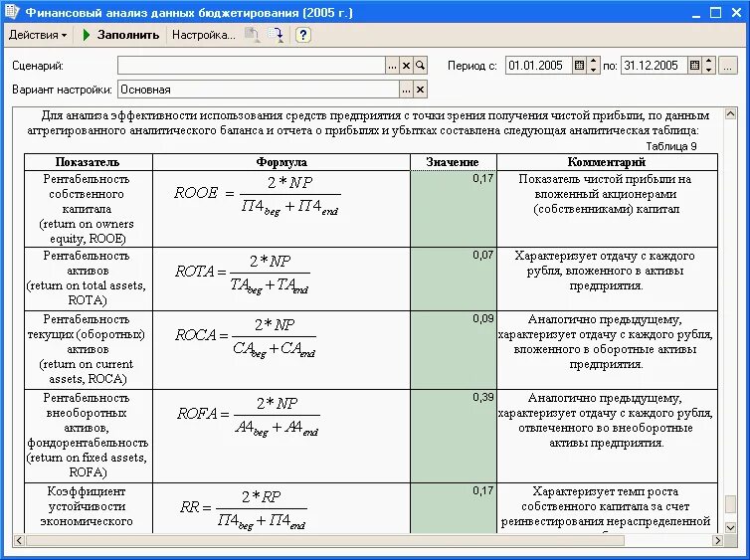Select the Показатель column header
The height and width of the screenshot is (560, 750).
coord(88,162)
